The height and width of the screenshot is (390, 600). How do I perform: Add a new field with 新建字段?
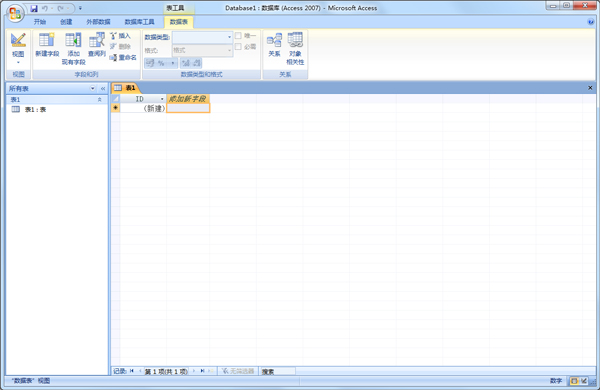(x=47, y=45)
